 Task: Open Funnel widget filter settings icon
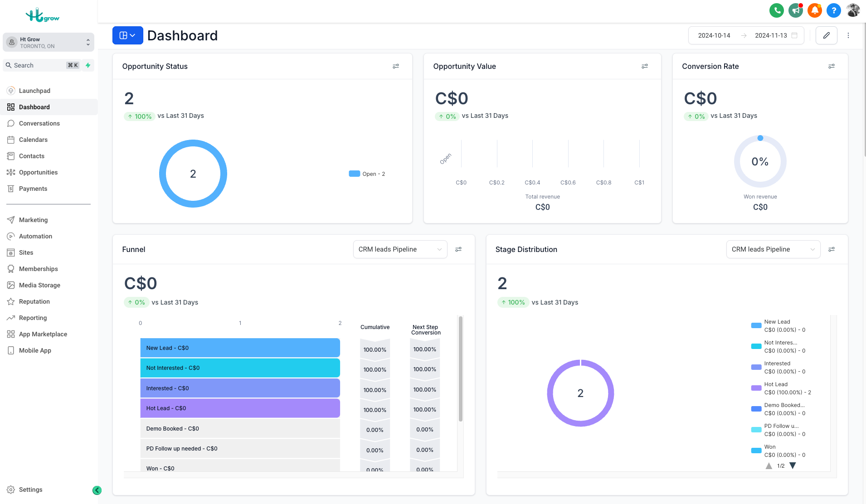point(458,249)
